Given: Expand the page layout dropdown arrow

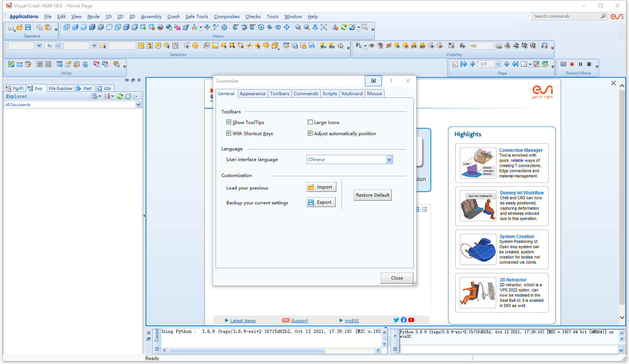Looking at the screenshot, I should (530, 64).
